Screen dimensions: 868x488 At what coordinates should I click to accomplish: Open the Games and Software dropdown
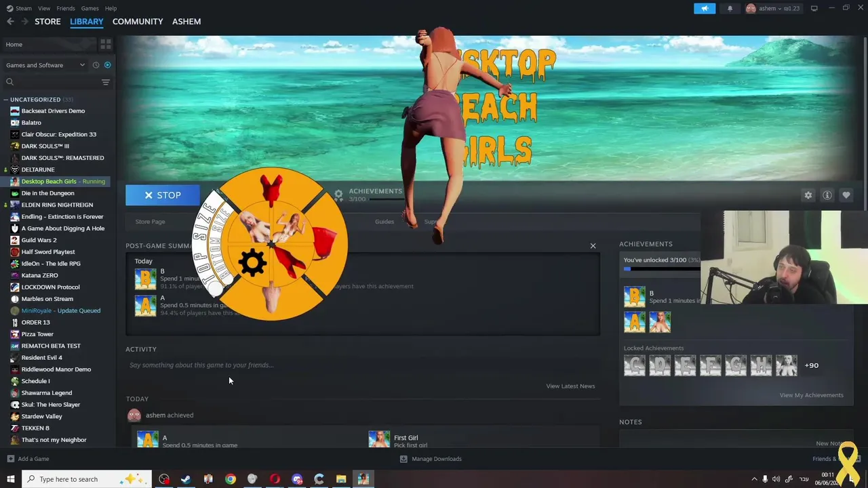pos(45,65)
